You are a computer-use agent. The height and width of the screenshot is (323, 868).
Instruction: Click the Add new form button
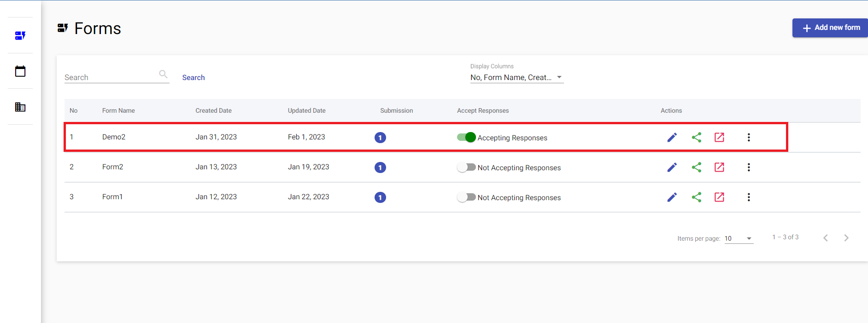830,28
